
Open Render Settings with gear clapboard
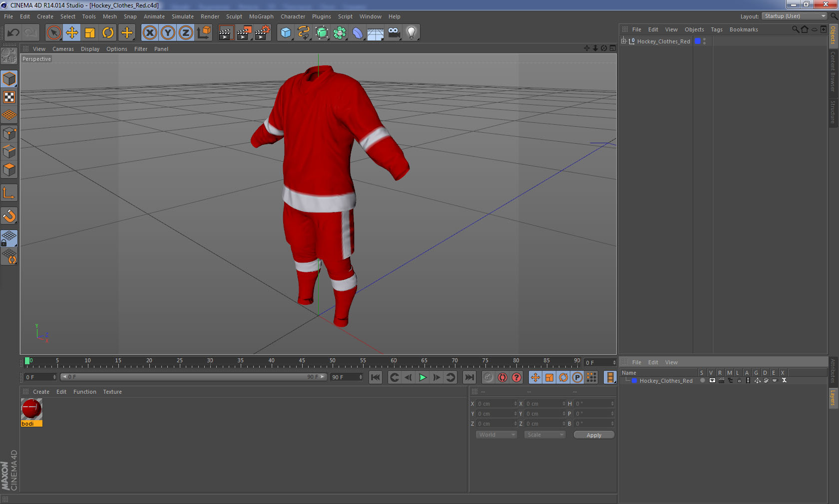point(262,33)
